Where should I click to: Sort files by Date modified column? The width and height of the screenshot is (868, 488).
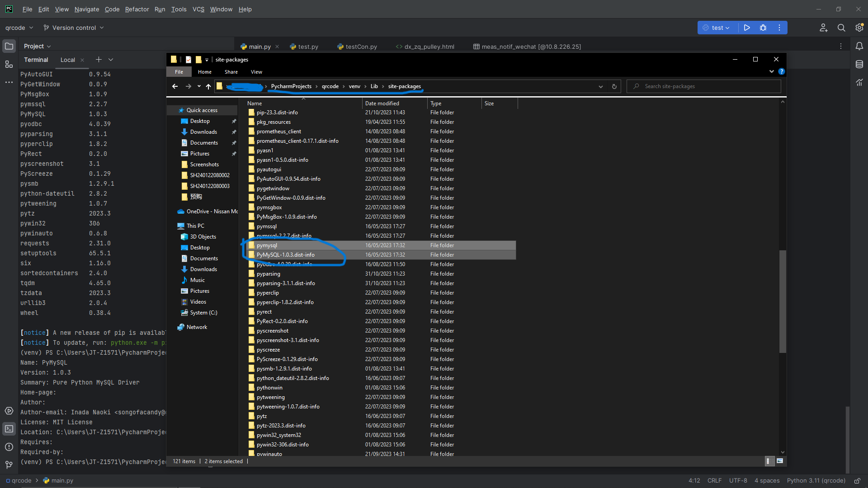coord(395,103)
